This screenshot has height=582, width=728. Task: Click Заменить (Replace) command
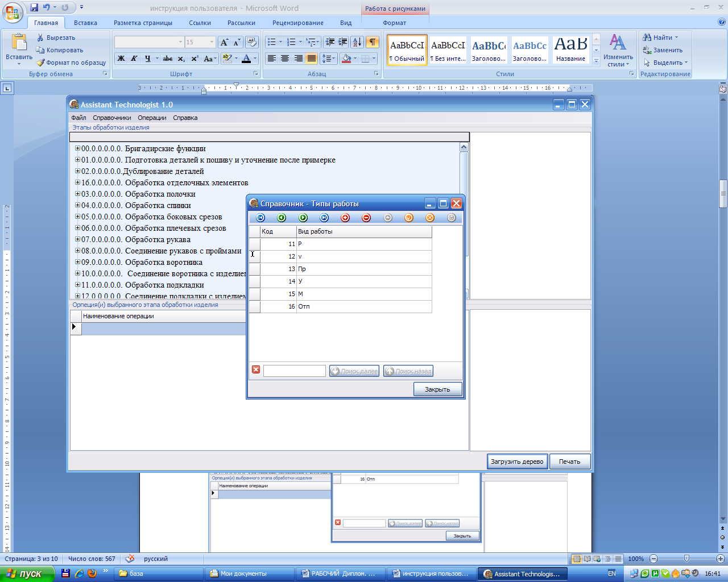pyautogui.click(x=663, y=50)
